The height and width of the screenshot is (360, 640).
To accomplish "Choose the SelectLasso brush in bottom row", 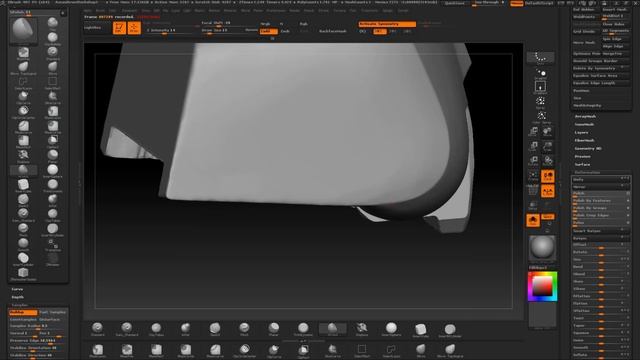I will [x=391, y=351].
